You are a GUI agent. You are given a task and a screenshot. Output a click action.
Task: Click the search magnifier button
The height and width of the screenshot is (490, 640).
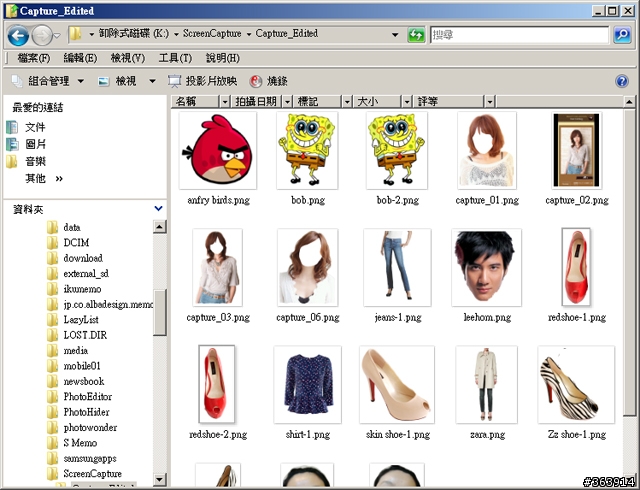[622, 35]
